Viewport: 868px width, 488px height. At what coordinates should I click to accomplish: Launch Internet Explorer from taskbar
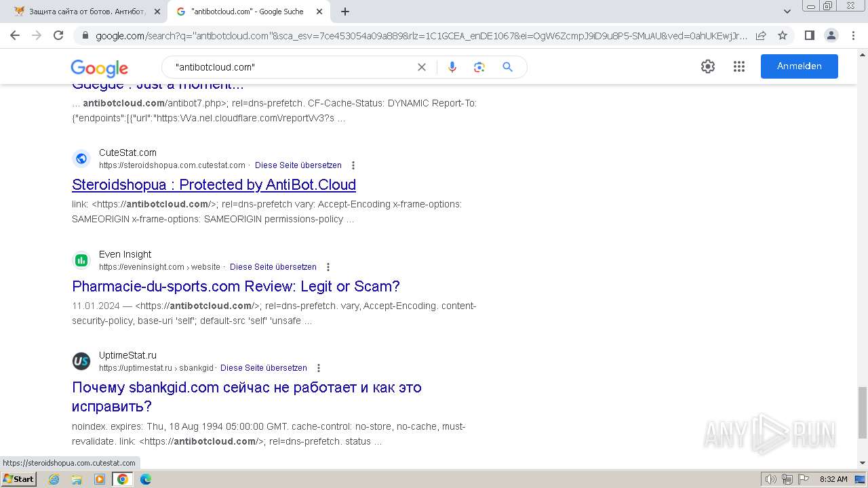coord(54,479)
